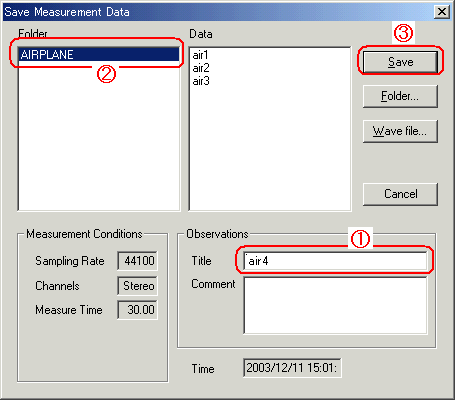Select the AIRPLANE folder entry
The image size is (455, 400).
point(99,55)
